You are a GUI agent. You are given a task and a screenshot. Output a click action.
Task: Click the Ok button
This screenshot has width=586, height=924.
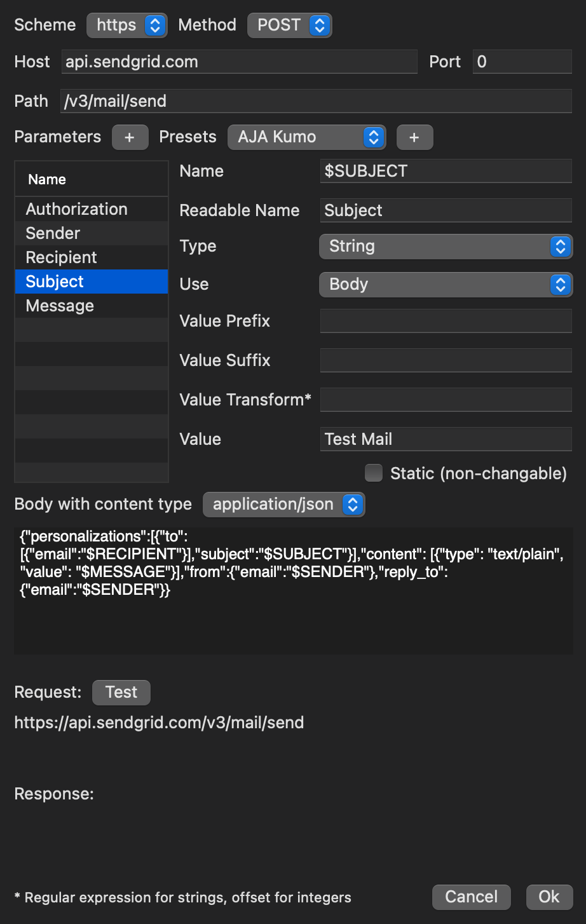coord(549,897)
